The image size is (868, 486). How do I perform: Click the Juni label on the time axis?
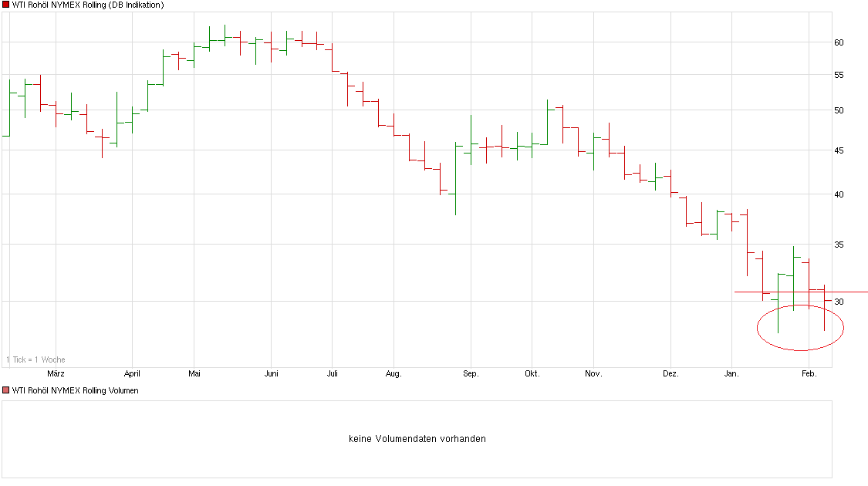[272, 373]
